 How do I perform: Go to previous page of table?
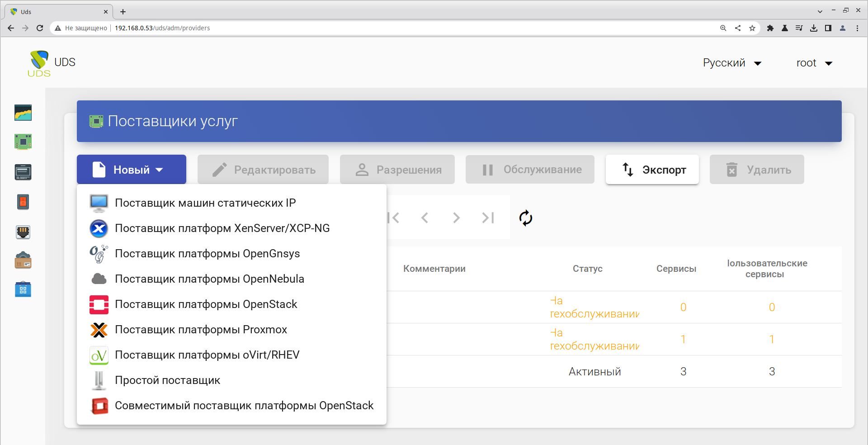coord(425,218)
